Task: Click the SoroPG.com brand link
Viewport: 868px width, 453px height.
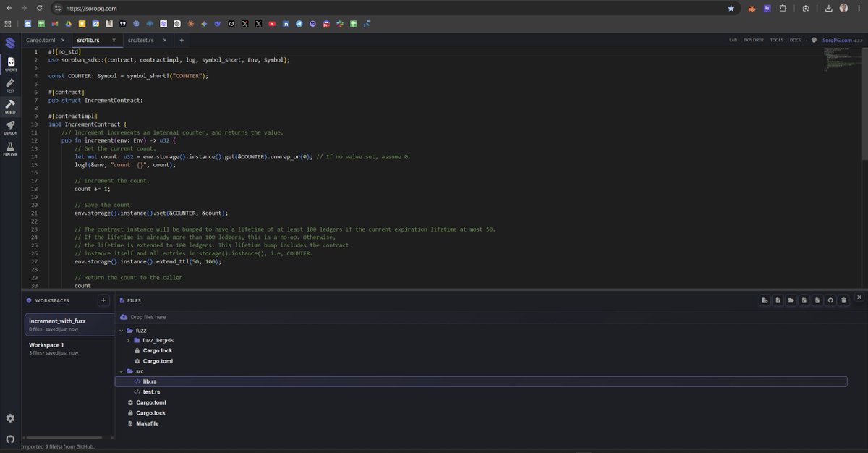Action: pyautogui.click(x=835, y=40)
